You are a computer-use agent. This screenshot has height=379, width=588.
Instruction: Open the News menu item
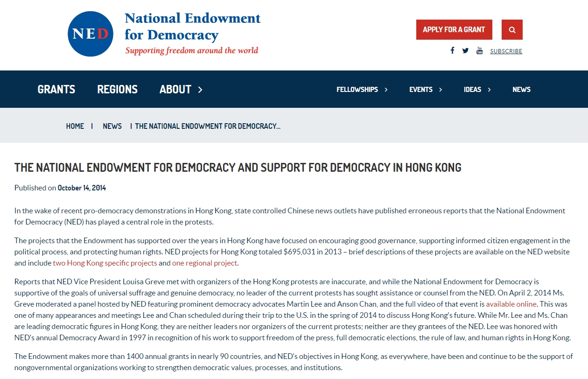(521, 90)
